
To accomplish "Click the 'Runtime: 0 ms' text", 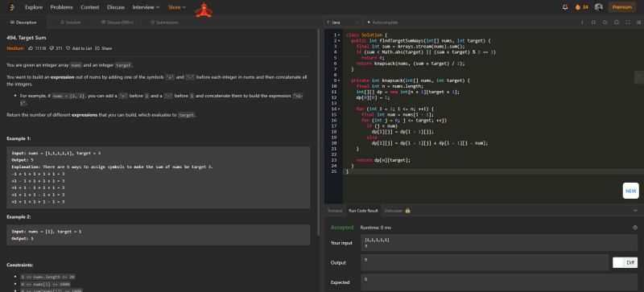I will (376, 228).
